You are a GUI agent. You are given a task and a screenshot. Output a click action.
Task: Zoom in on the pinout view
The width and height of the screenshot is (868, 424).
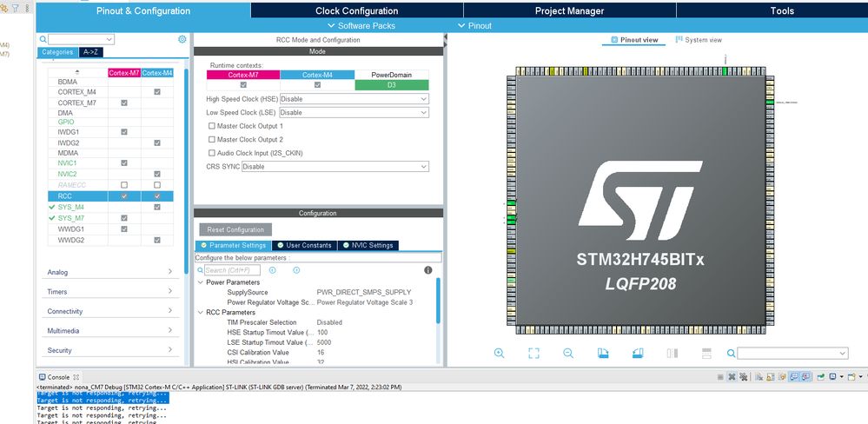[x=499, y=353]
